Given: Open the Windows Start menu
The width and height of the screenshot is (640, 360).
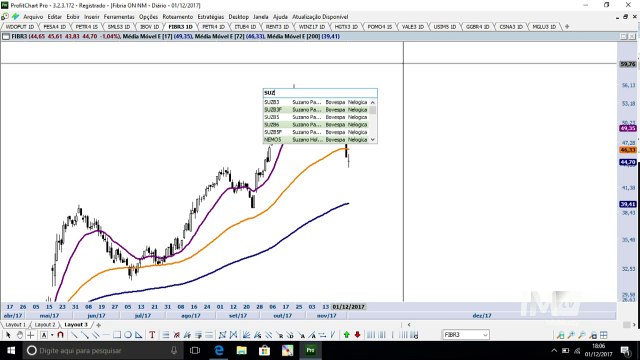Looking at the screenshot, I should (11, 350).
